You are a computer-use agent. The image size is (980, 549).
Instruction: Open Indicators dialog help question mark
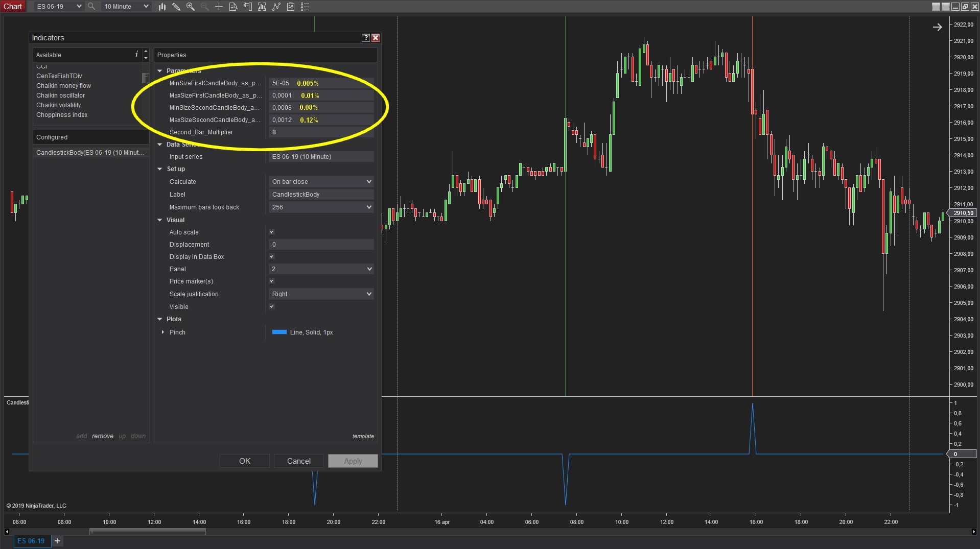[366, 38]
